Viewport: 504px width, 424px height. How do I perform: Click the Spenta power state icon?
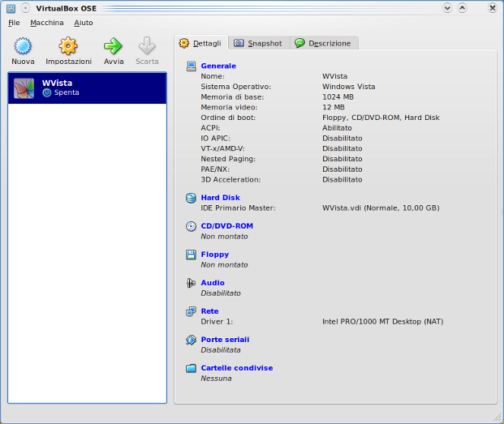point(47,92)
